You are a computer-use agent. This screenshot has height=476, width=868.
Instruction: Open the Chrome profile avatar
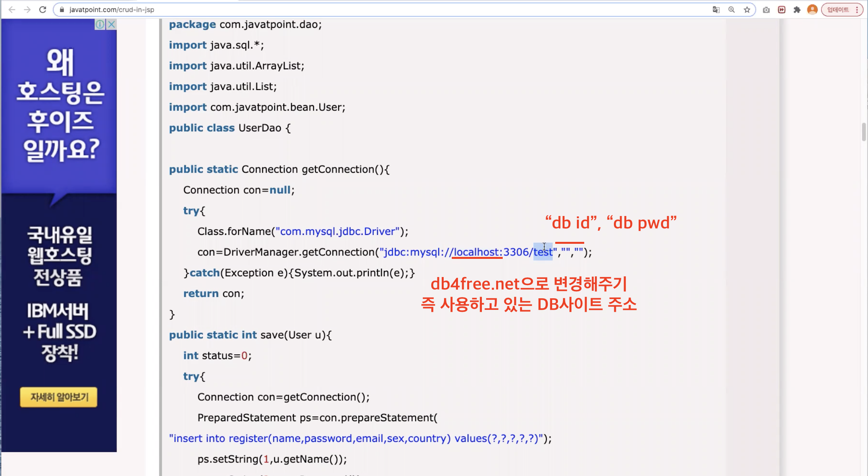[x=812, y=10]
